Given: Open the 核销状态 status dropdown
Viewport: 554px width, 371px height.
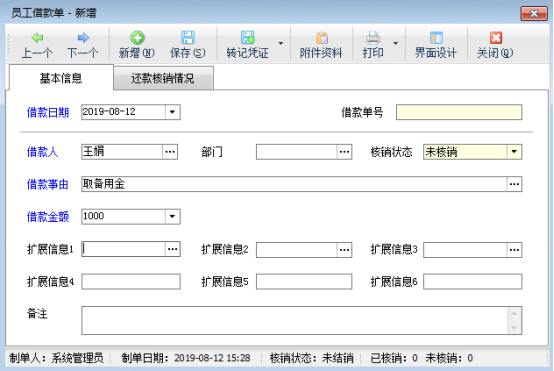Looking at the screenshot, I should pyautogui.click(x=514, y=152).
